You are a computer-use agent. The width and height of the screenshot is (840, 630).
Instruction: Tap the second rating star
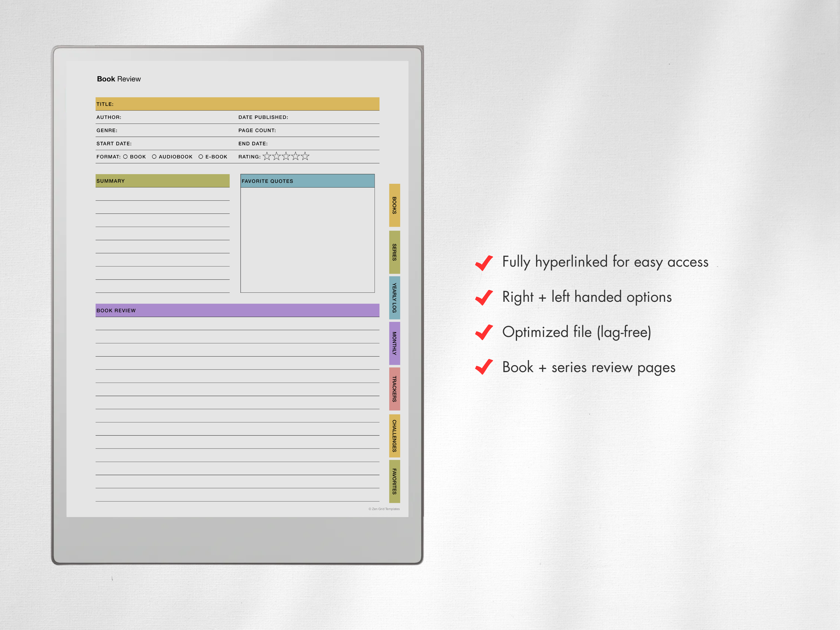[x=277, y=156]
